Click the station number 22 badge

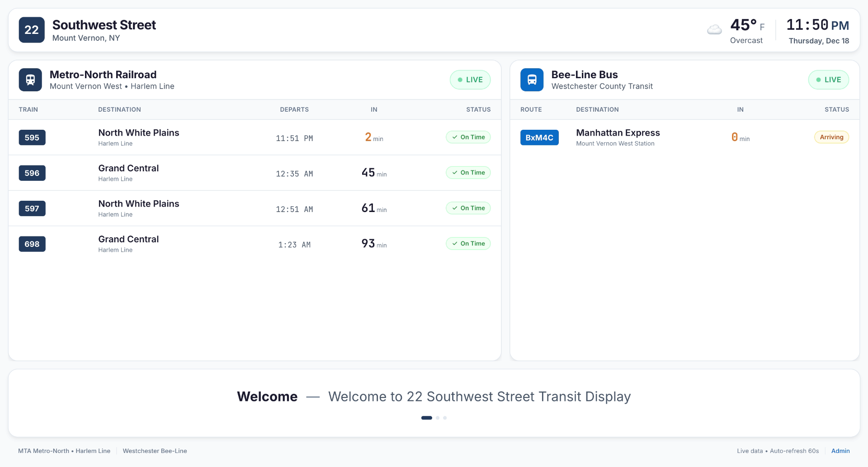coord(31,30)
